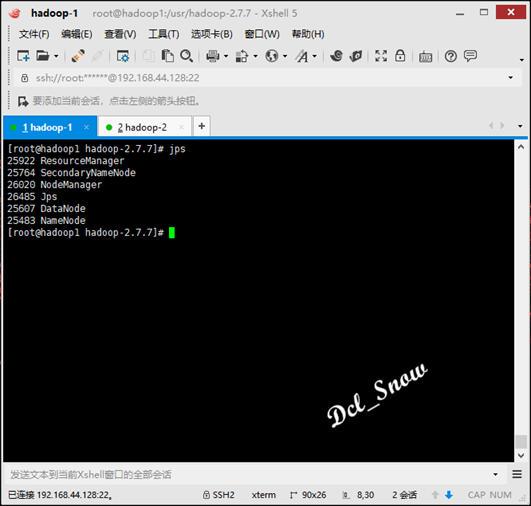This screenshot has width=531, height=506.
Task: Click the Font icon
Action: [x=302, y=56]
